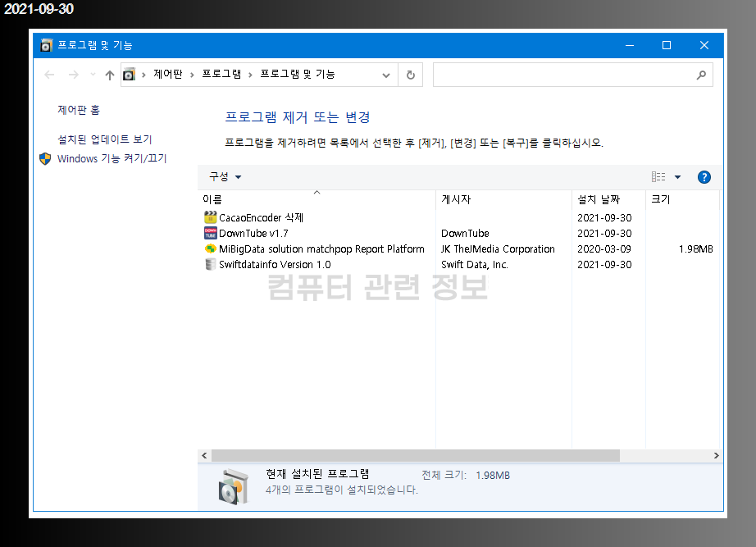This screenshot has width=756, height=547.
Task: Select the DownTube v1.7 entry
Action: pos(253,234)
